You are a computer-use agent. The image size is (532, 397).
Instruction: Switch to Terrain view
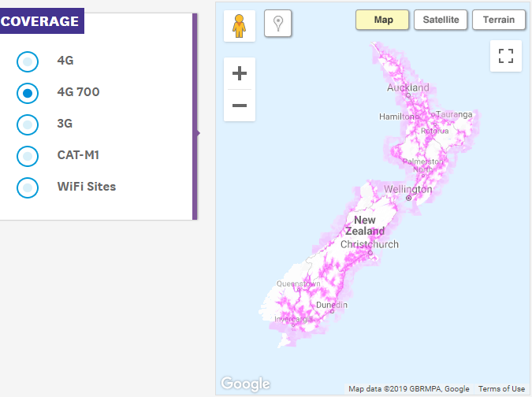[499, 20]
